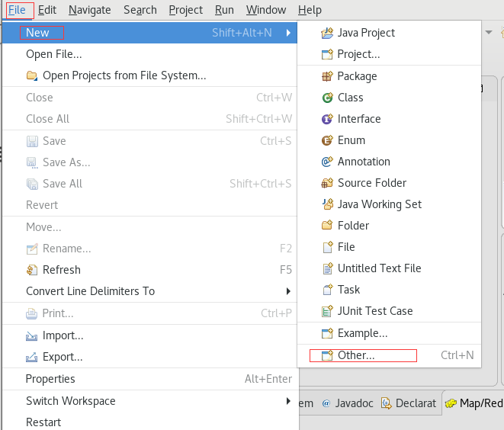Select Source Folder label in submenu

tap(372, 183)
